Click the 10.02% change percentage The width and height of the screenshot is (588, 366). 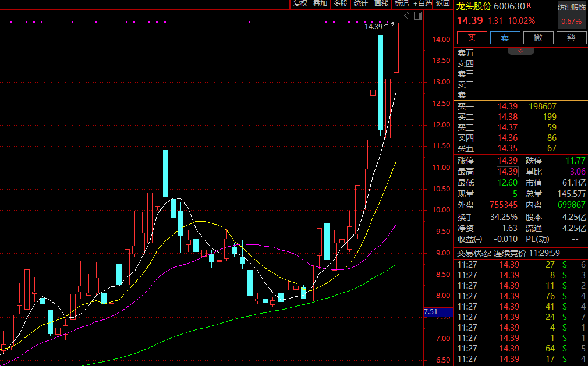(521, 21)
